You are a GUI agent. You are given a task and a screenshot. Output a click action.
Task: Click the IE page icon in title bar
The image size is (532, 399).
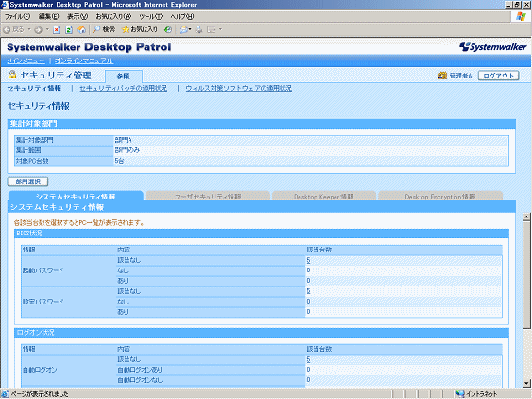click(x=5, y=5)
